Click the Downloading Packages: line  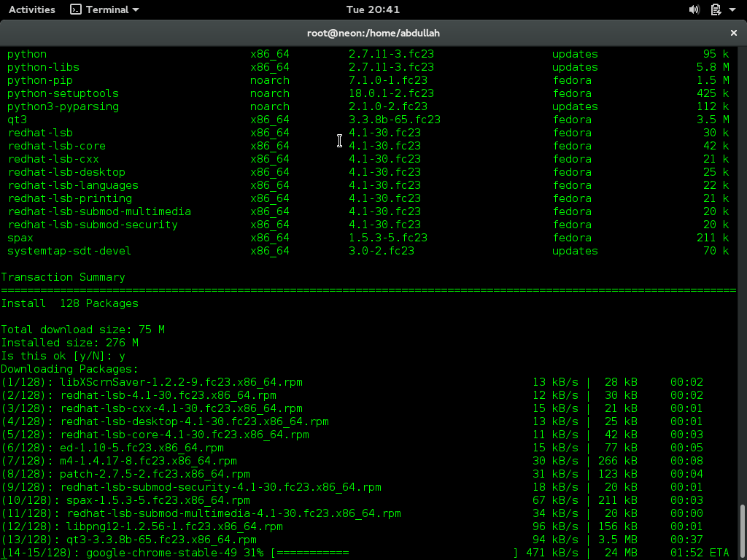pos(69,369)
